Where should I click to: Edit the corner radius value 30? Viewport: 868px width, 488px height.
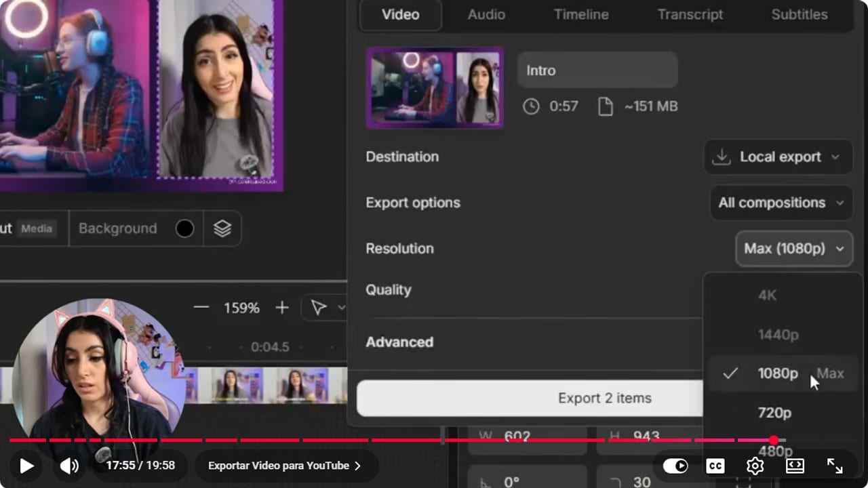[x=641, y=483]
